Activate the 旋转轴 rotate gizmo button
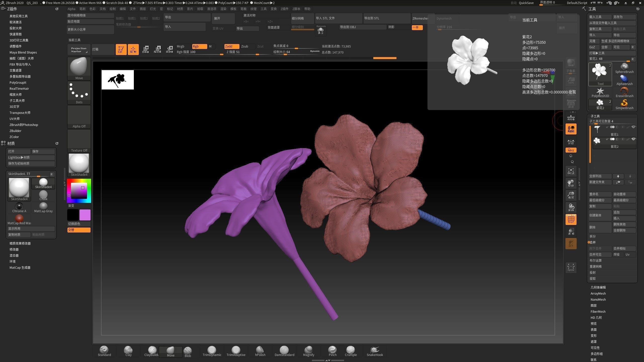Viewport: 644px width, 362px height. [x=170, y=49]
